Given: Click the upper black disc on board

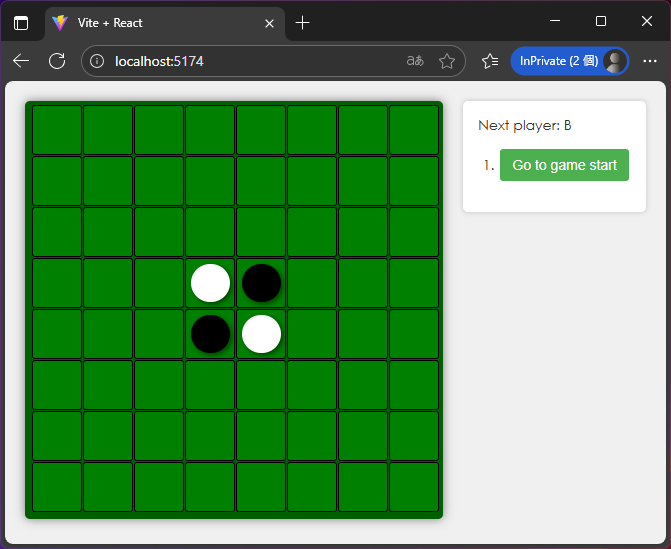Looking at the screenshot, I should point(261,283).
